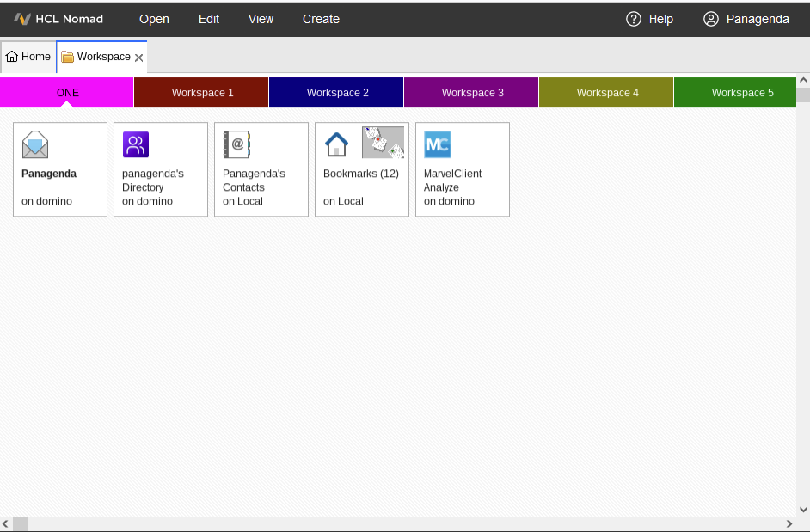Select the ONE workspace page tab
Viewport: 810px width, 532px height.
pyautogui.click(x=66, y=93)
